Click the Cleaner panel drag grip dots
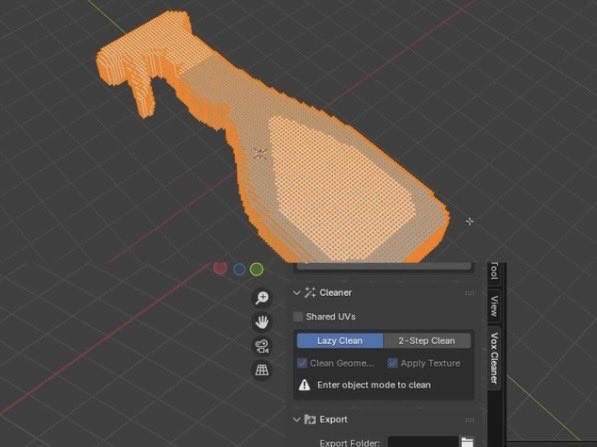Viewport: 597px width, 447px height. [x=469, y=293]
